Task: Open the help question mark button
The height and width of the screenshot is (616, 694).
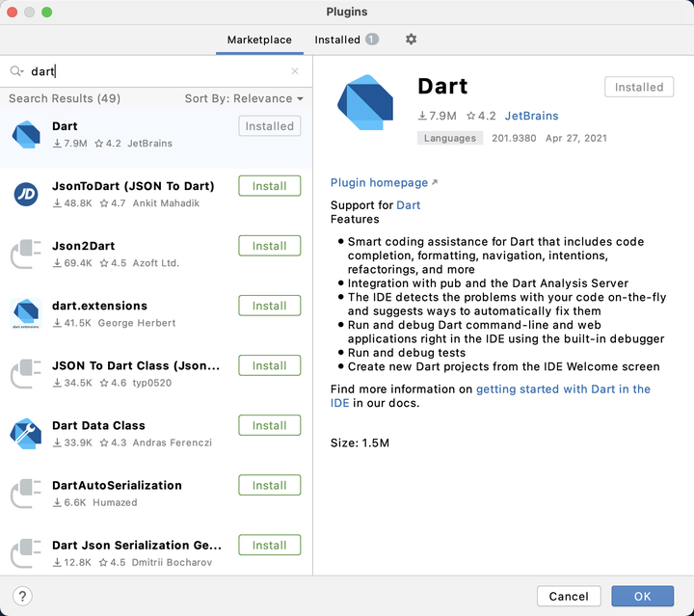Action: pyautogui.click(x=22, y=596)
